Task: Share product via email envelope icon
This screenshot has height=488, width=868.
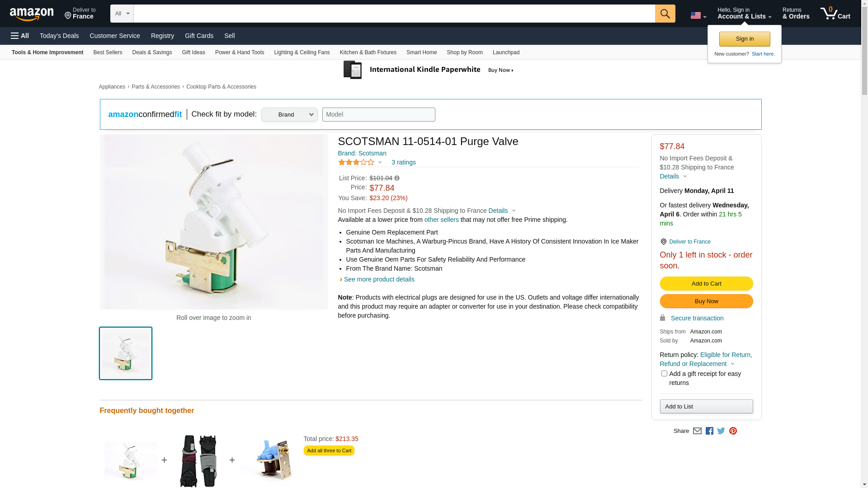Action: click(x=697, y=431)
